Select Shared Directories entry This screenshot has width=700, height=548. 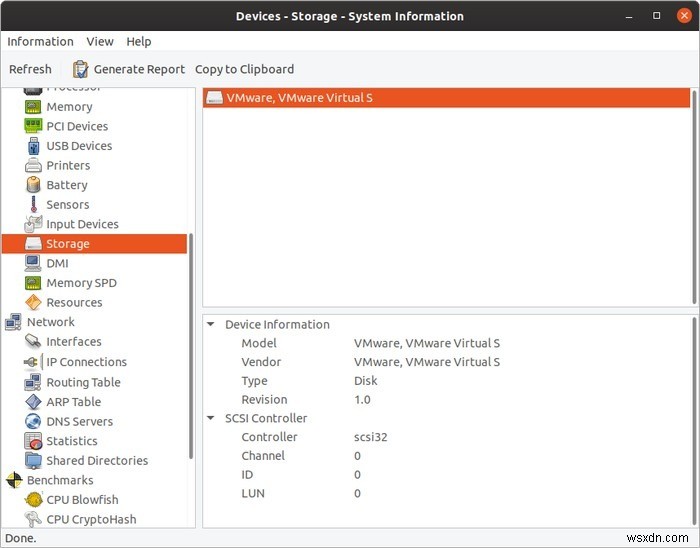point(97,461)
